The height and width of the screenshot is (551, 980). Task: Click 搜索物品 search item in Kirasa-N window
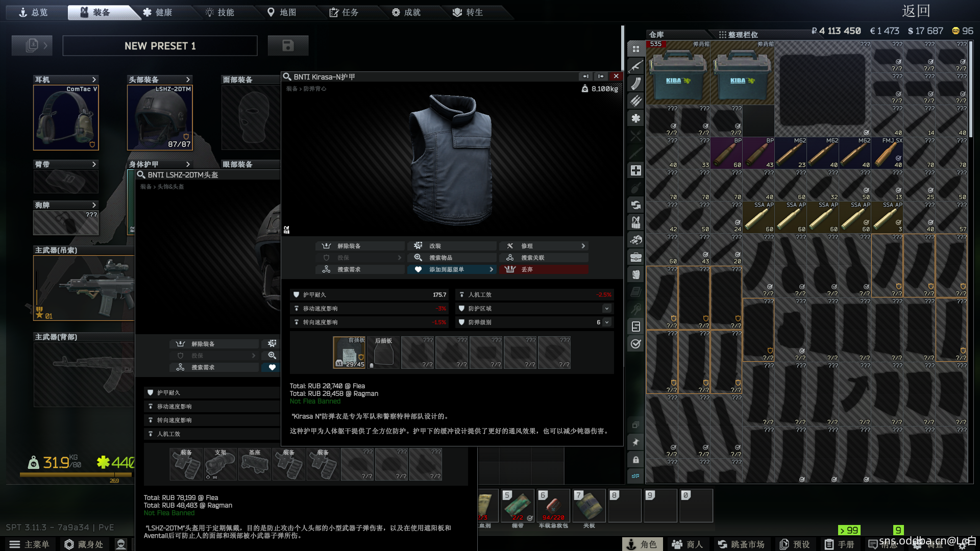452,258
